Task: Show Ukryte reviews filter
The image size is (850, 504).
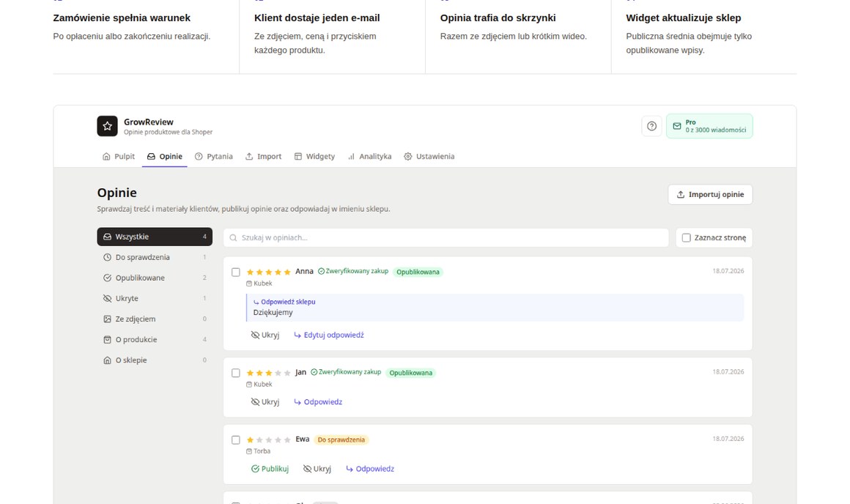Action: click(x=155, y=298)
